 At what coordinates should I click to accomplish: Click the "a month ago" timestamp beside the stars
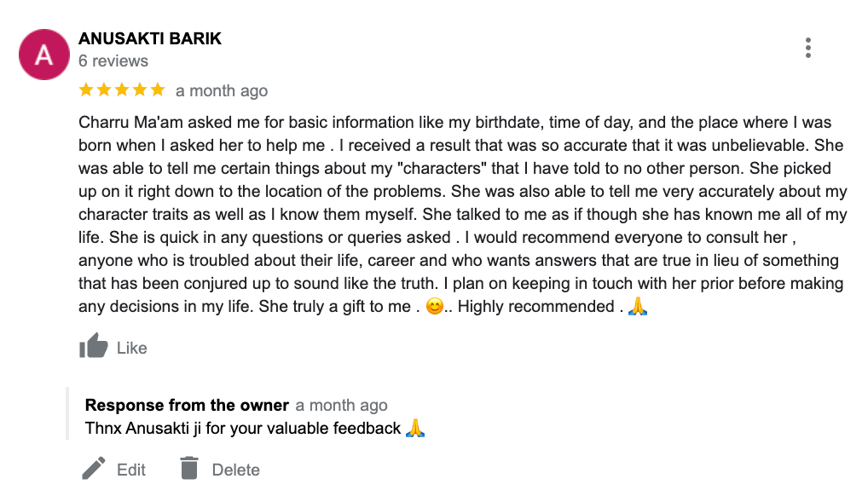(222, 91)
